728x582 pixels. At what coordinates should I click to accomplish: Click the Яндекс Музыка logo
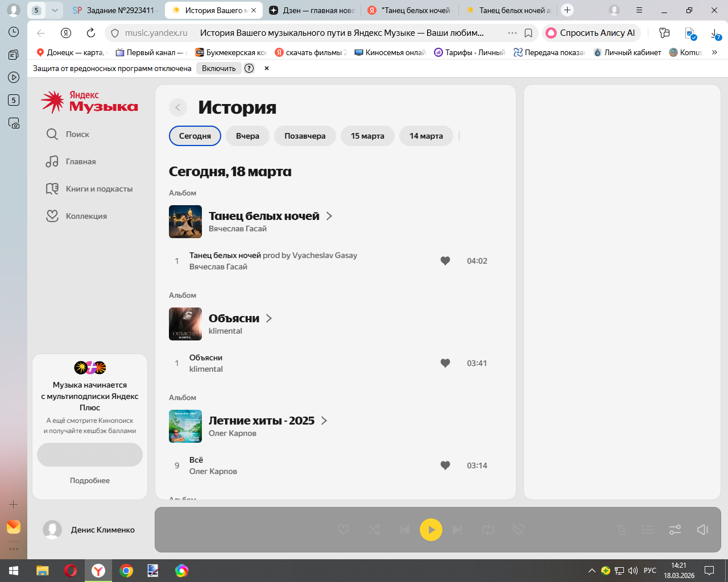(89, 102)
